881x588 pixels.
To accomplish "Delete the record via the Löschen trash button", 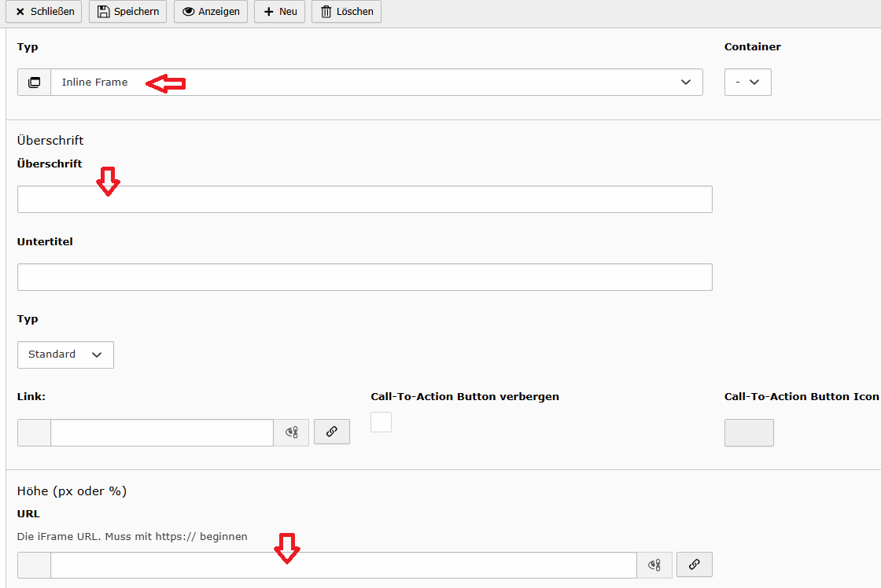I will point(346,12).
